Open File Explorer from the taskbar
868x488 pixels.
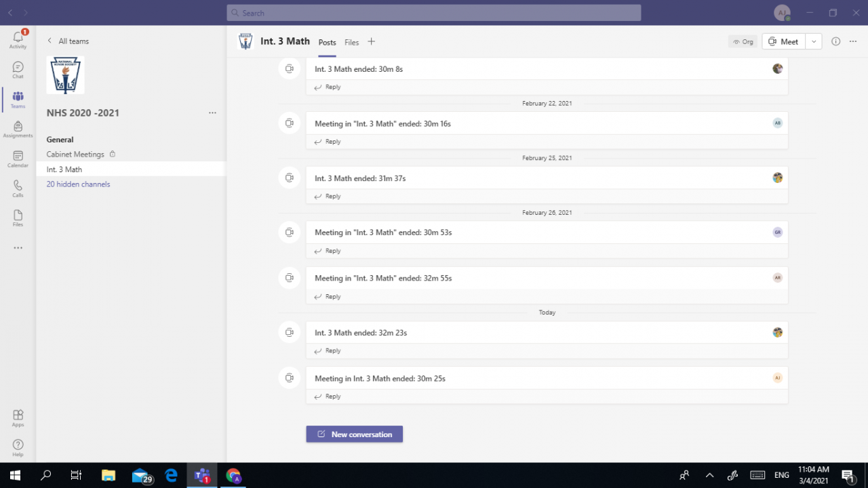click(x=108, y=475)
